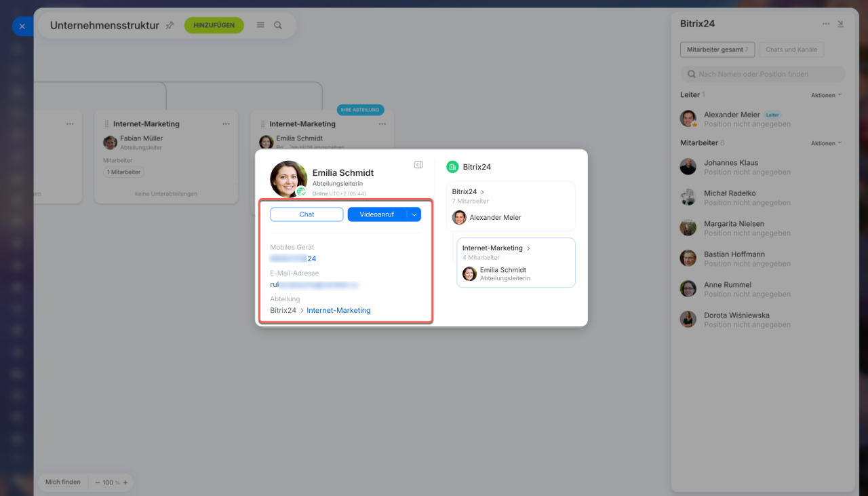
Task: Start a chat with Emilia Schmidt
Action: pyautogui.click(x=307, y=214)
